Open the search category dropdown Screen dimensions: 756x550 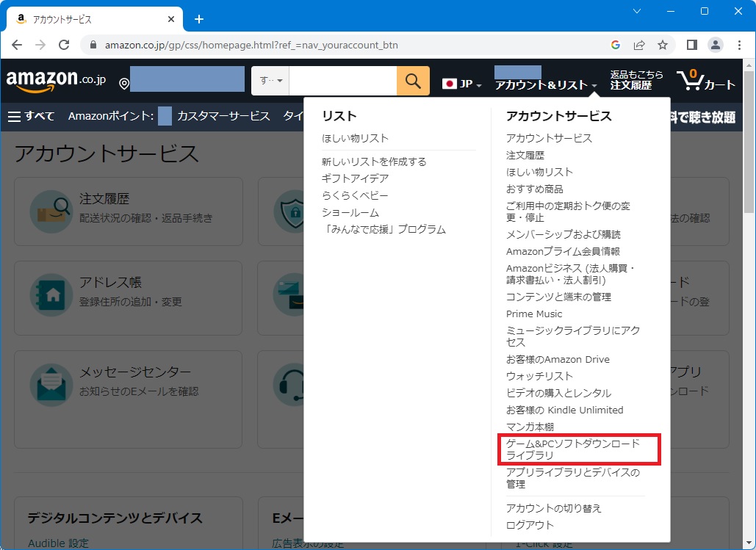point(270,81)
